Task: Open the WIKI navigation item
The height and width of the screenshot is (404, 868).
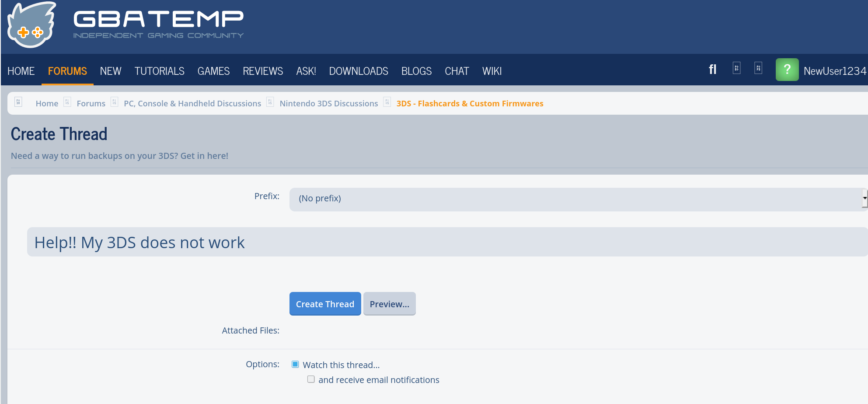Action: [x=492, y=71]
